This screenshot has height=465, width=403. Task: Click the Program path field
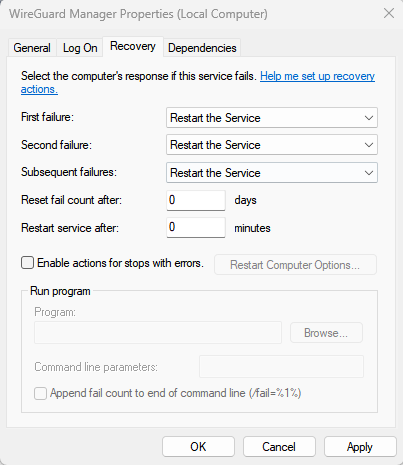pos(158,333)
